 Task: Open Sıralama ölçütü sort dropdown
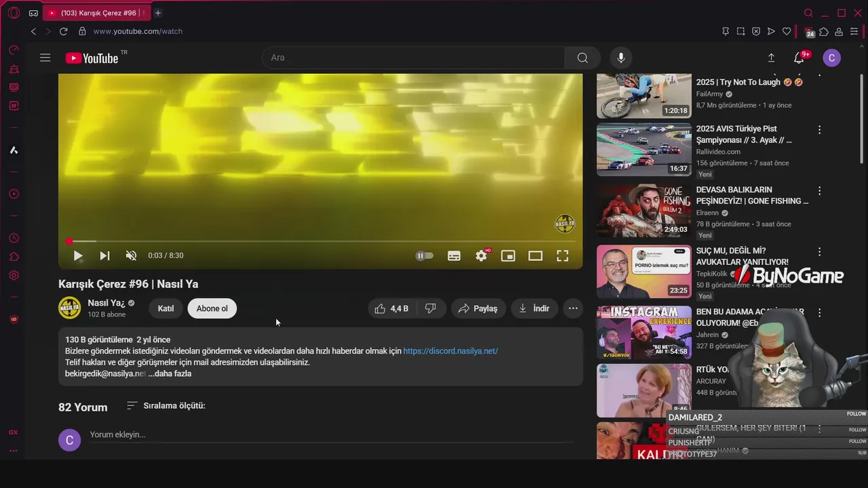coord(166,405)
